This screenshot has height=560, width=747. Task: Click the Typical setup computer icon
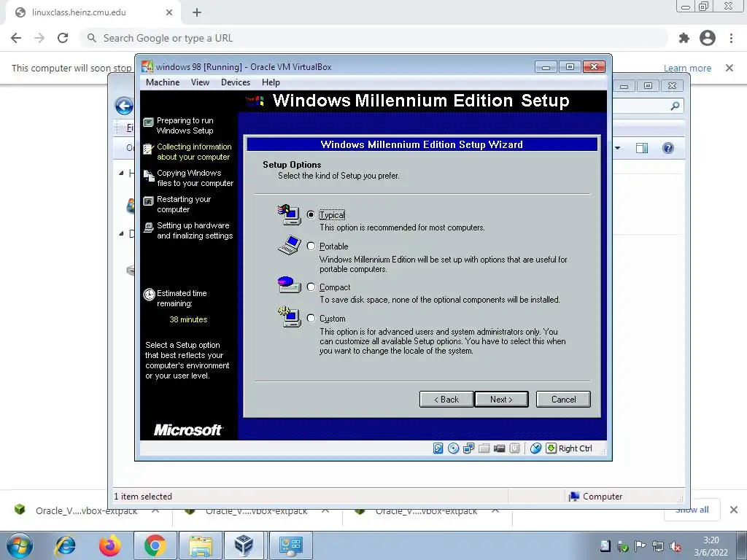[290, 215]
